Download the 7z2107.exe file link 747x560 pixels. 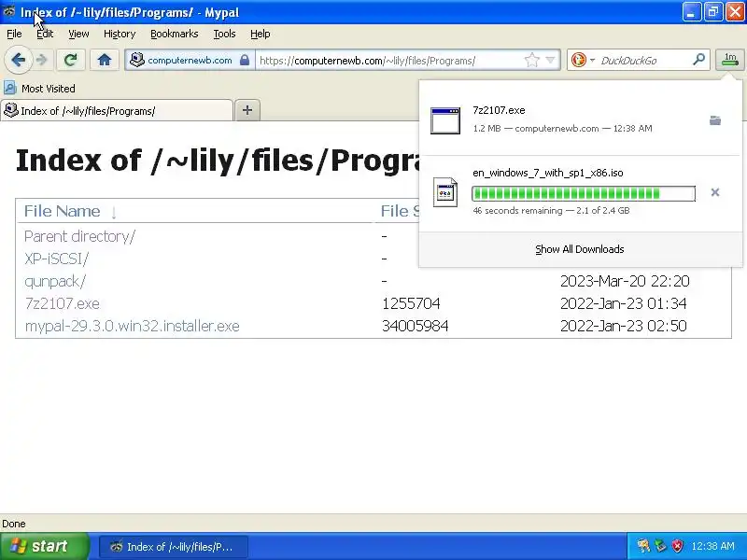point(62,303)
